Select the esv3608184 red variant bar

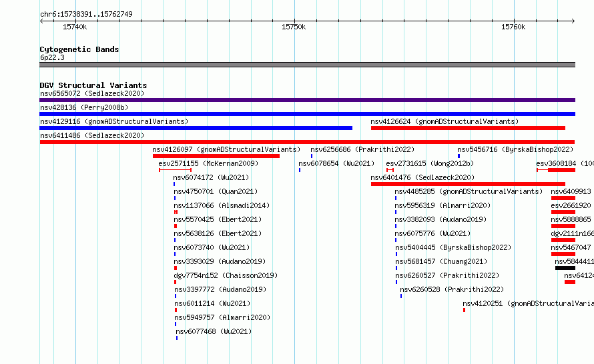(x=556, y=170)
